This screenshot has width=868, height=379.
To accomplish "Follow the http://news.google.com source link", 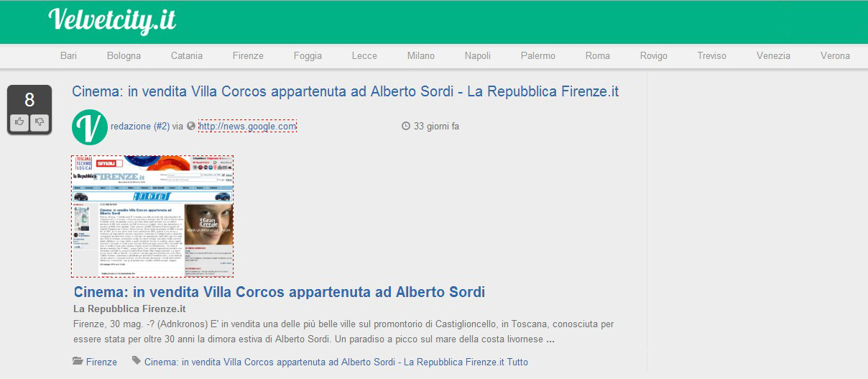I will point(247,127).
